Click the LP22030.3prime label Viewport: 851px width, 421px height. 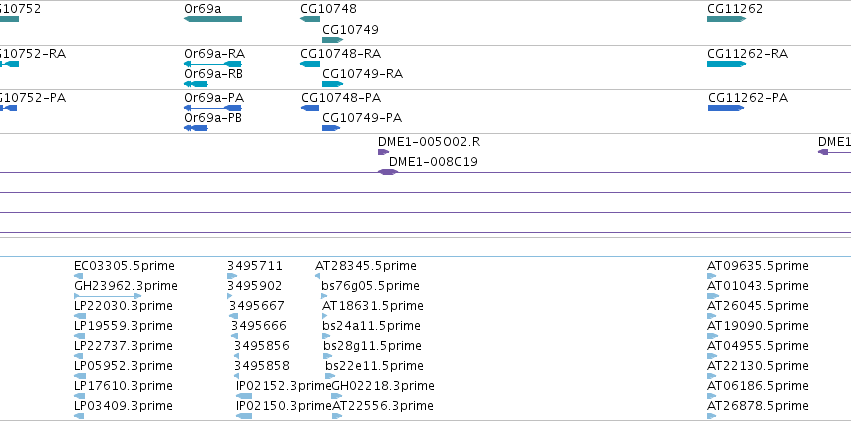[123, 306]
